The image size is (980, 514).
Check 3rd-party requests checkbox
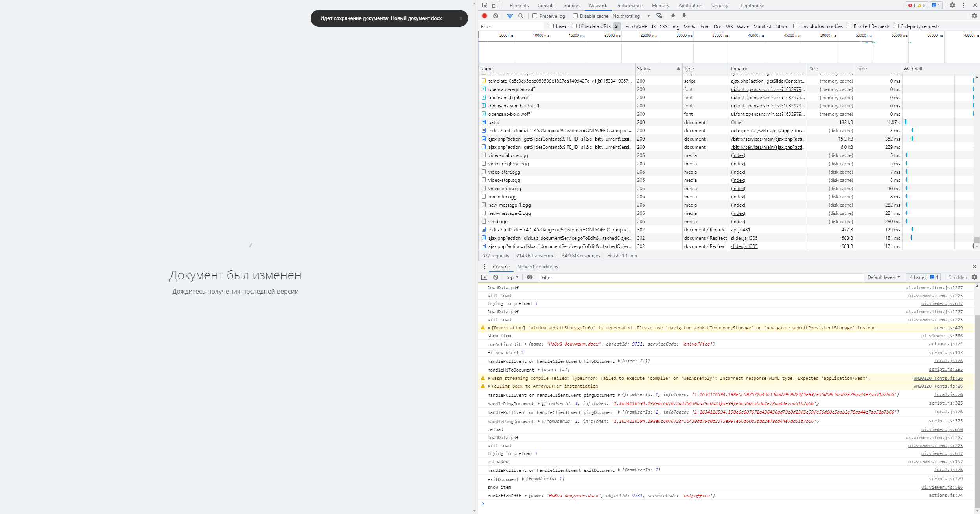pyautogui.click(x=896, y=26)
